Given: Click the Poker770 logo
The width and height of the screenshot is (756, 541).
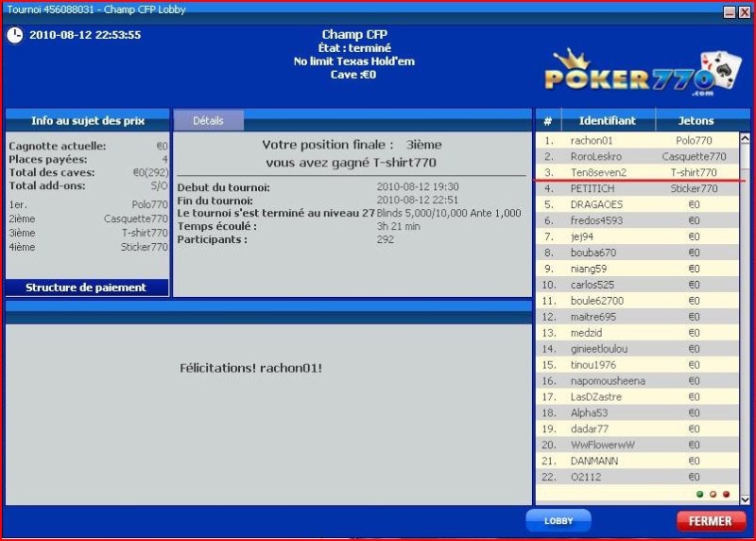Looking at the screenshot, I should (x=644, y=73).
